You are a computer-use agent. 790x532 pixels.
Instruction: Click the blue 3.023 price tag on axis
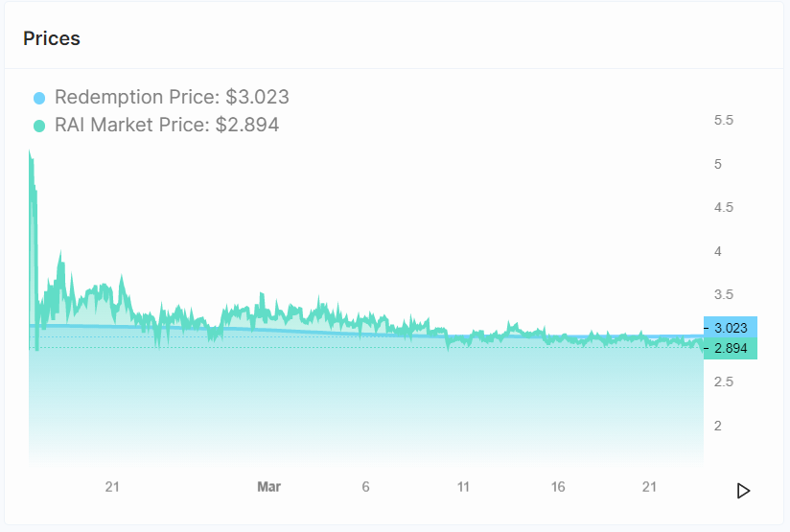click(731, 328)
